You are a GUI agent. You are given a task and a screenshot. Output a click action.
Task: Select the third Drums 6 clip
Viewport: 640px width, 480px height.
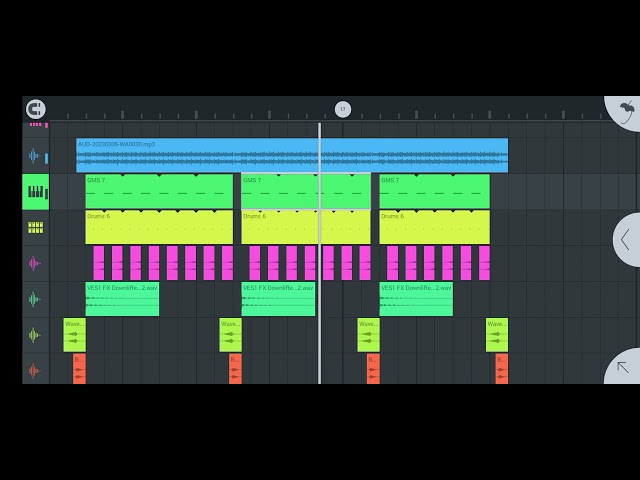pos(435,227)
